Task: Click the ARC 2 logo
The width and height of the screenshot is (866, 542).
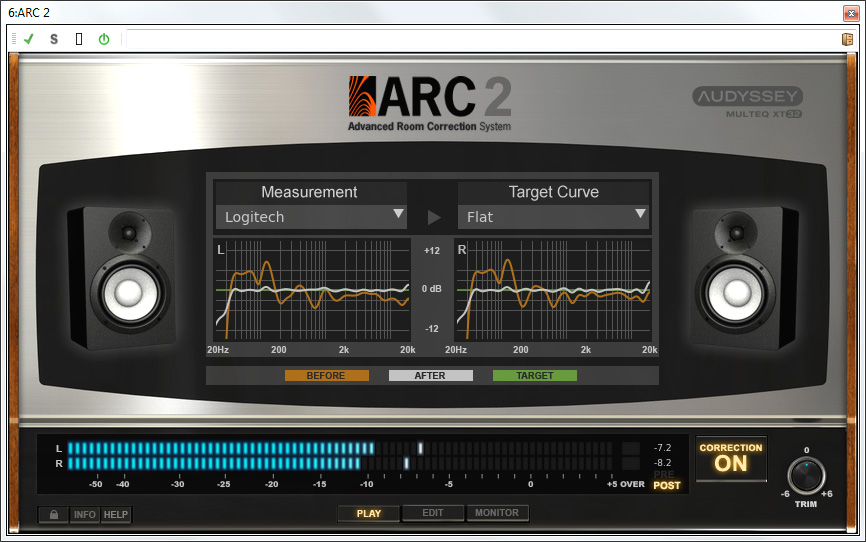Action: (430, 103)
